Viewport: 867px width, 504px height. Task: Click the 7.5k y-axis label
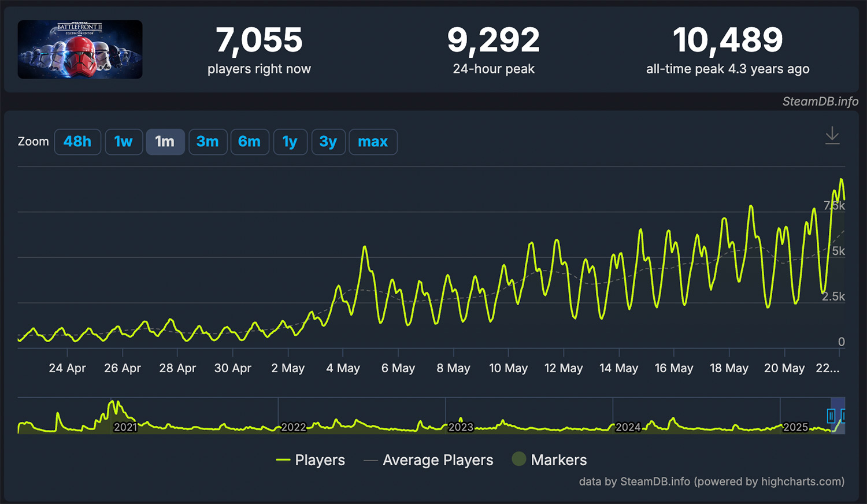834,205
